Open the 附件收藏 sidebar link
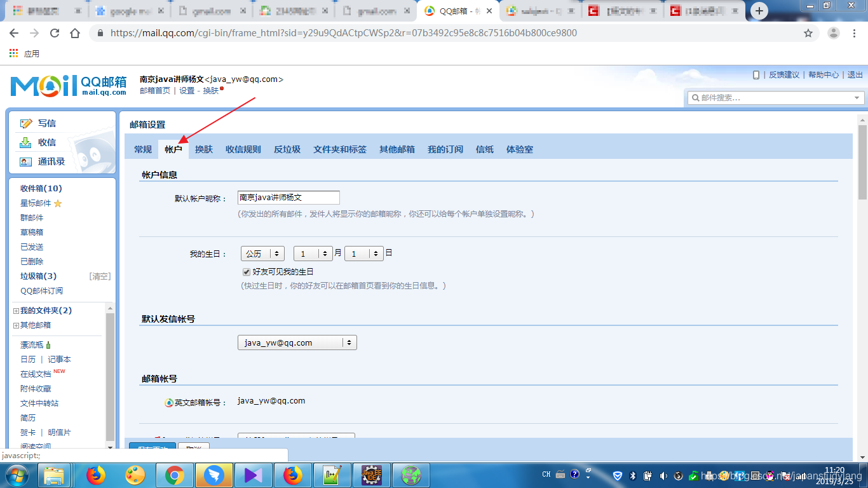 pos(36,389)
